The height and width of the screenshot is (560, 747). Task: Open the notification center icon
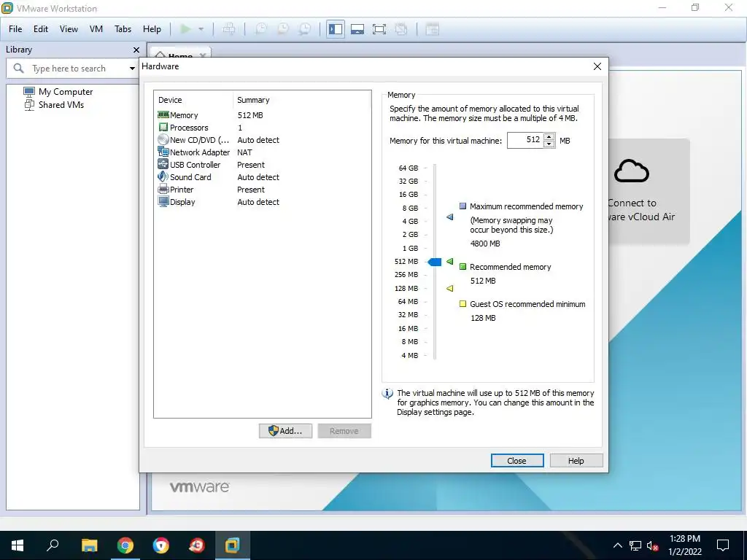(x=723, y=545)
